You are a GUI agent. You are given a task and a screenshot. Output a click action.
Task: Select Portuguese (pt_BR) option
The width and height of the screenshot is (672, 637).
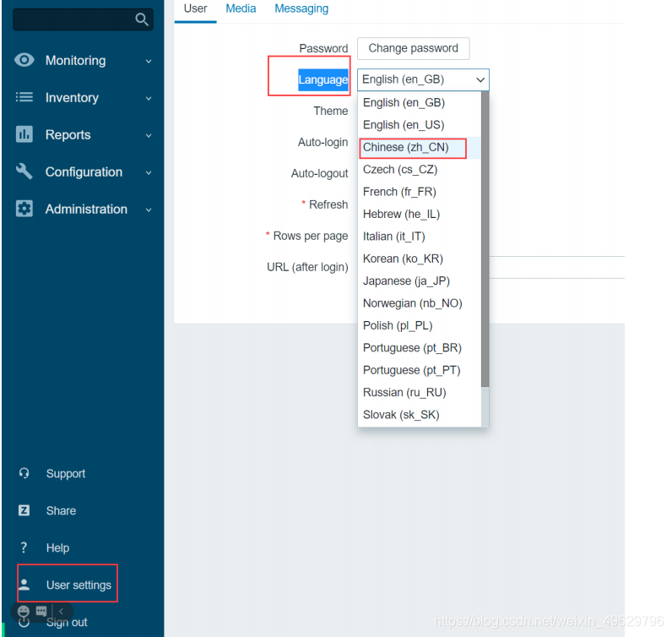click(419, 348)
